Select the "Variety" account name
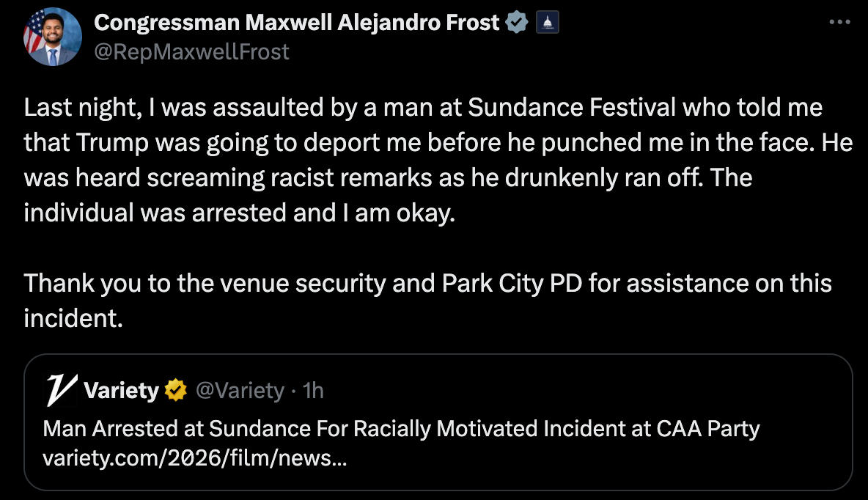This screenshot has height=500, width=868. pos(121,391)
